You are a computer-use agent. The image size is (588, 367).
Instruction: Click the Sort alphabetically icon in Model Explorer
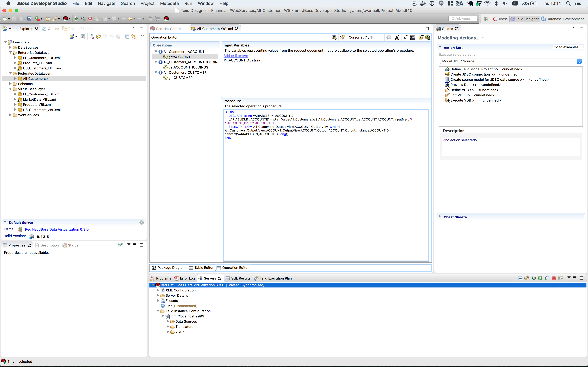coord(91,36)
